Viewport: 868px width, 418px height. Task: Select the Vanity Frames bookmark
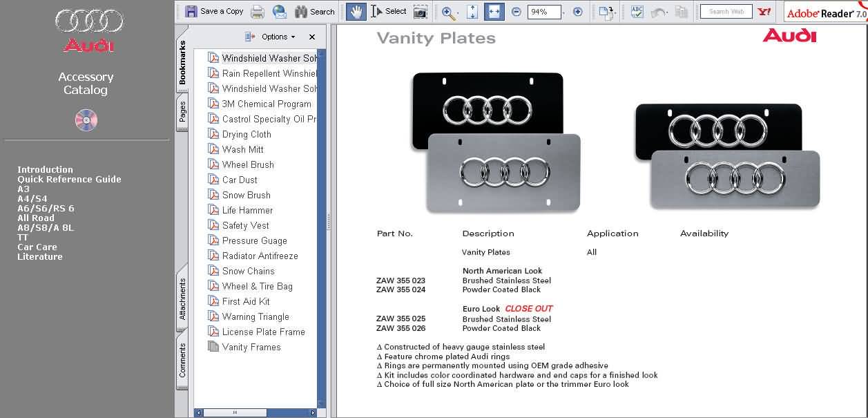point(251,347)
